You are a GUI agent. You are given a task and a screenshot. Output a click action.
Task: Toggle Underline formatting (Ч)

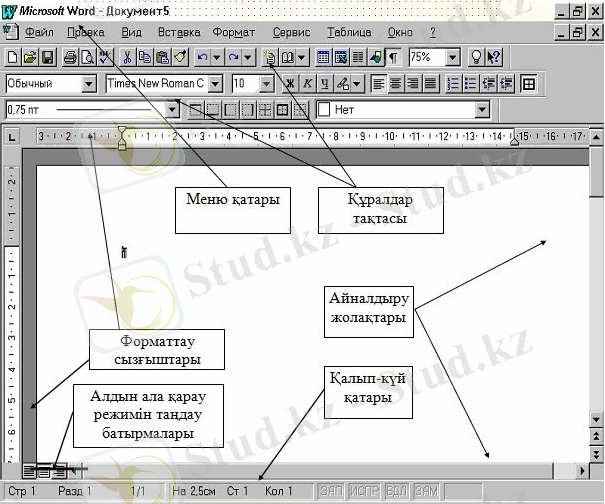coord(324,84)
